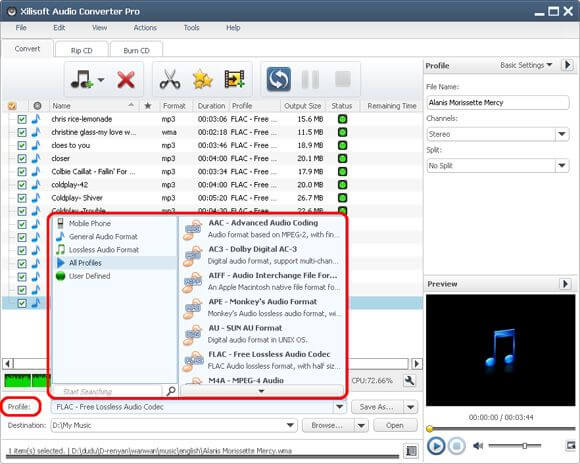Switch to the Rip CD tab

[81, 50]
